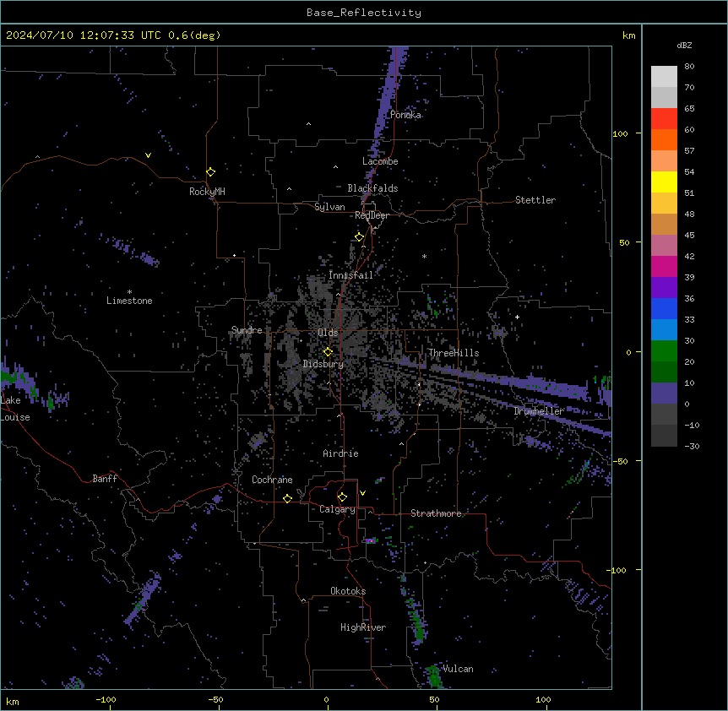Click the Calgary city label
728x711 pixels.
pyautogui.click(x=337, y=509)
